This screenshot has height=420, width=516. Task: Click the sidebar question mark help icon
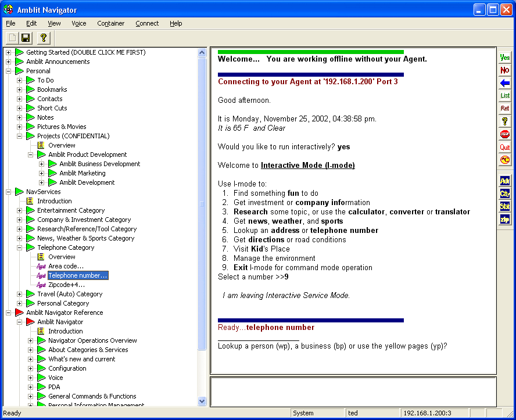[x=505, y=121]
